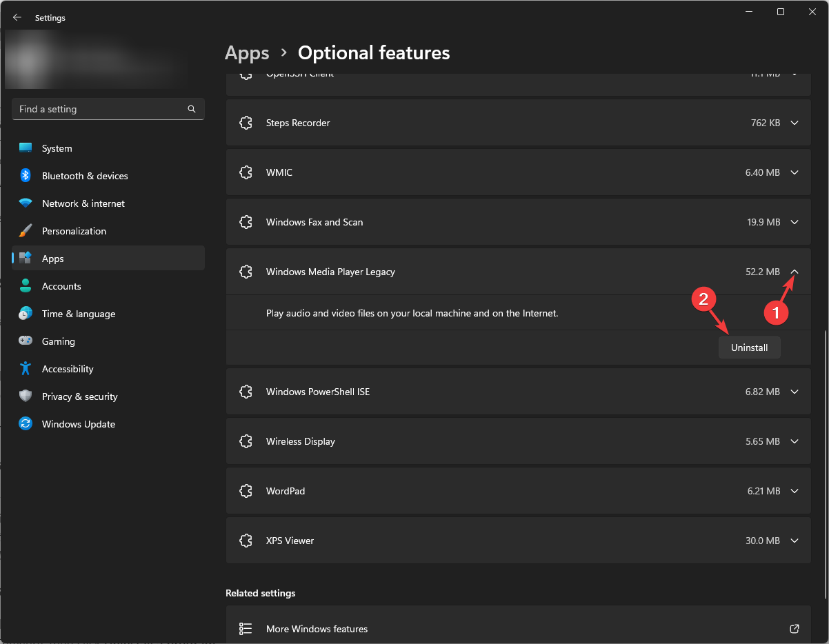Click the Network wifi icon in sidebar

tap(26, 203)
